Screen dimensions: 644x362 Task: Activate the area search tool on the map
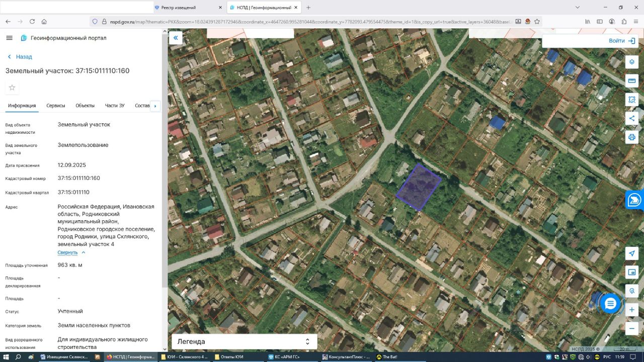coord(632,100)
